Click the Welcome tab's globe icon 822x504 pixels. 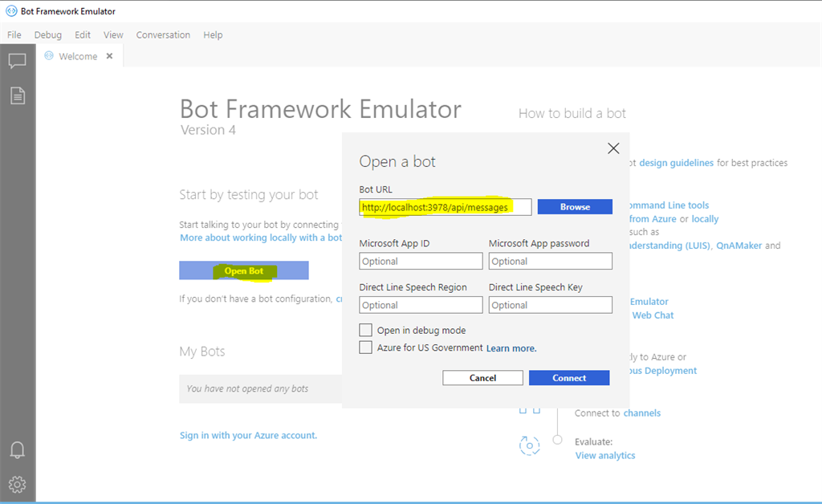(47, 56)
